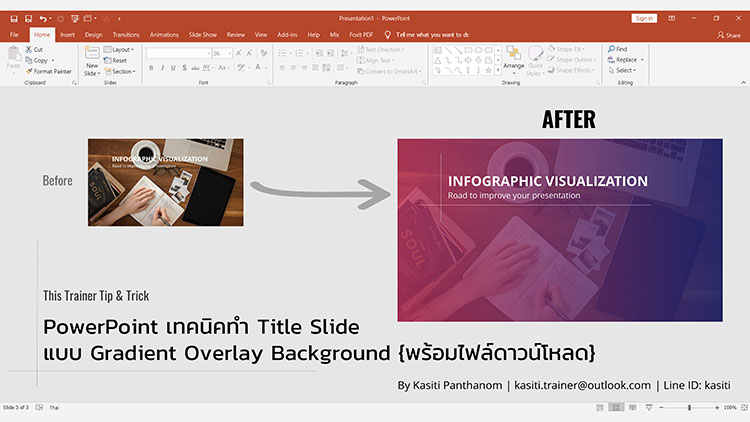Center text alignment icon
This screenshot has width=750, height=422.
[293, 67]
